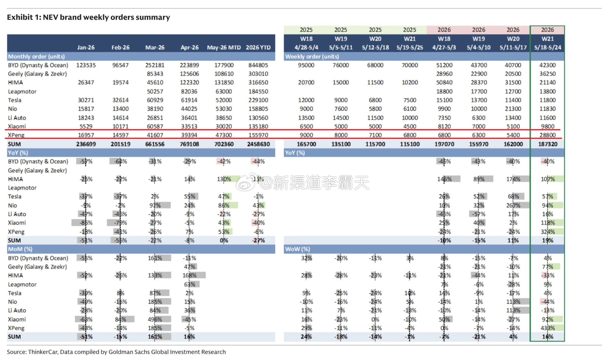Select the "5/18-5/24" week date header
This screenshot has height=364, width=606.
[548, 47]
